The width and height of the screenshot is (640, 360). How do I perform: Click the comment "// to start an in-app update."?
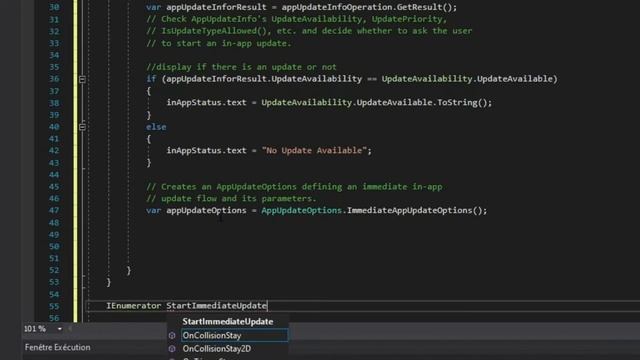(219, 43)
